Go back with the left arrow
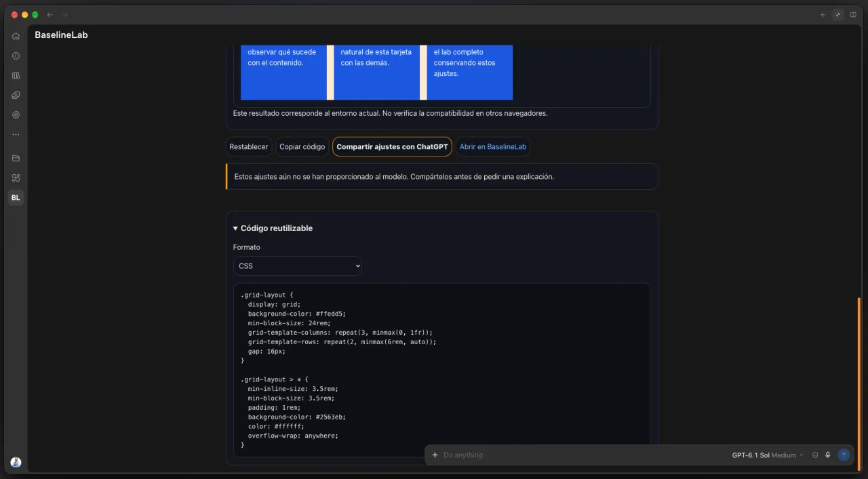Image resolution: width=868 pixels, height=479 pixels. 50,14
